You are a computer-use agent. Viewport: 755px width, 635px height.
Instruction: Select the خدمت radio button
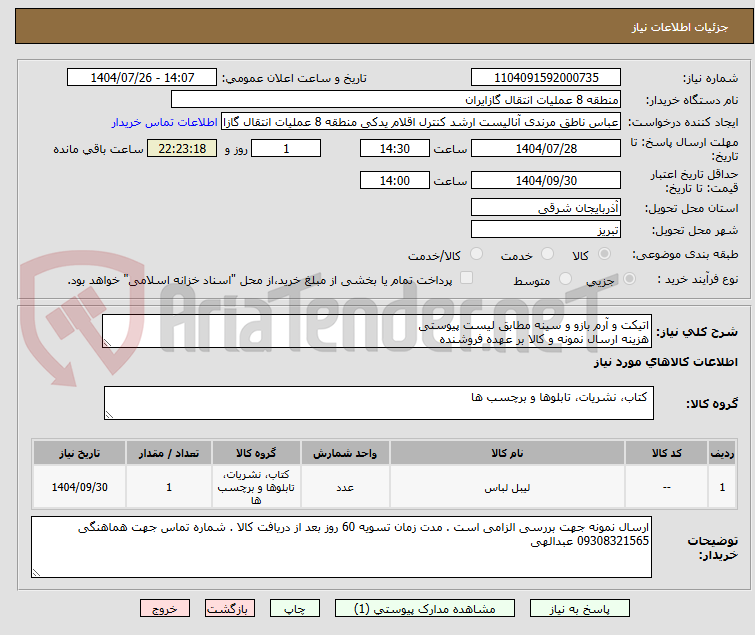click(x=547, y=254)
